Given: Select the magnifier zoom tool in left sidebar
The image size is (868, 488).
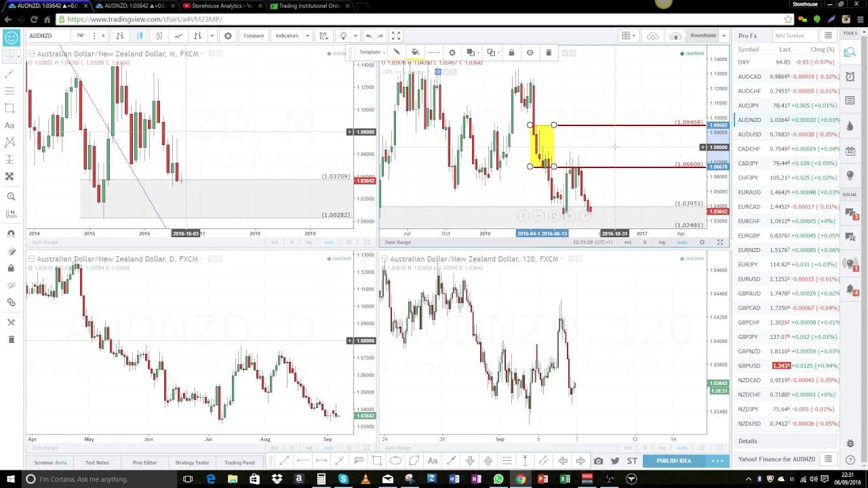Looking at the screenshot, I should tap(9, 196).
